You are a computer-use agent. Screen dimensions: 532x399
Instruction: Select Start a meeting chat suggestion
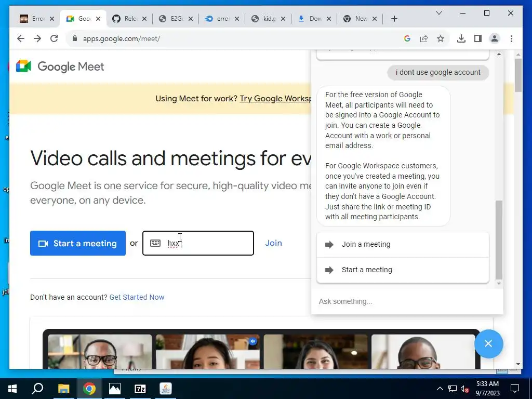pos(403,270)
